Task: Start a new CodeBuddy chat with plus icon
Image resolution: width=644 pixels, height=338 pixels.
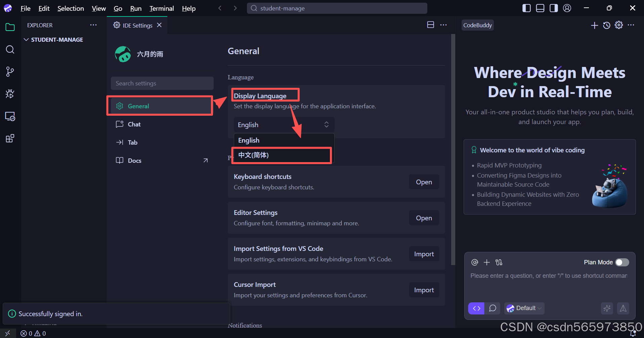Action: pos(595,25)
